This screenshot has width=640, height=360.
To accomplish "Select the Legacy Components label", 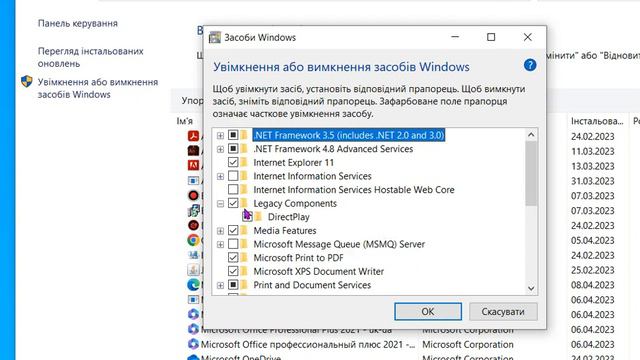I will pyautogui.click(x=295, y=203).
